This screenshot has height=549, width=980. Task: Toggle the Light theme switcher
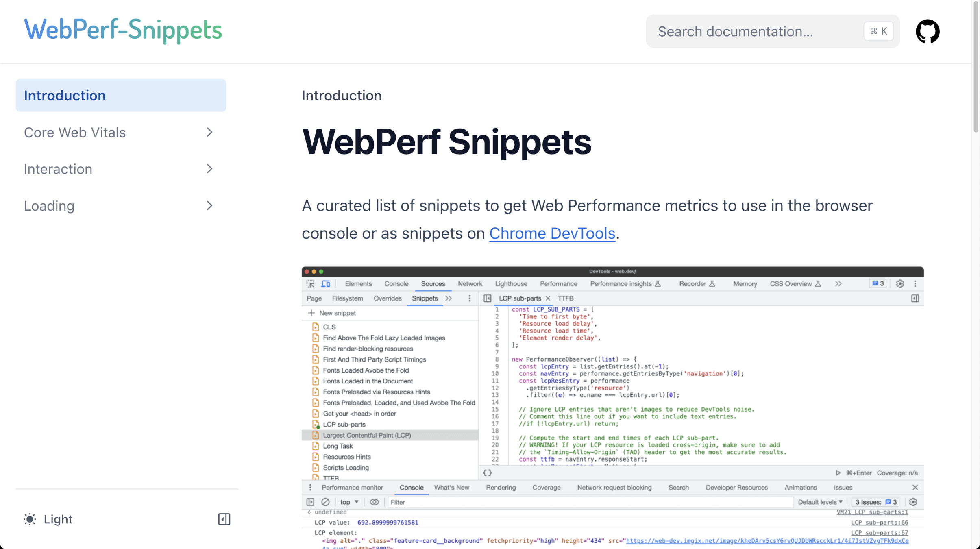(x=48, y=519)
